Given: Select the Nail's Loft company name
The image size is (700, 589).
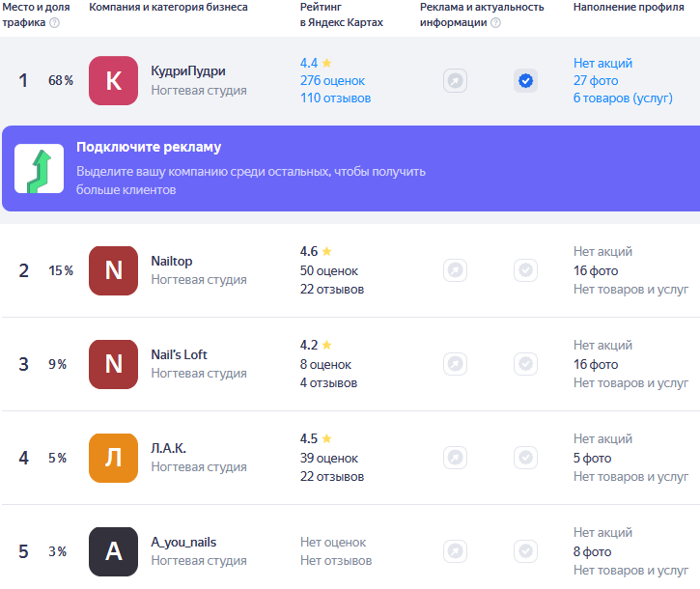Looking at the screenshot, I should (179, 354).
